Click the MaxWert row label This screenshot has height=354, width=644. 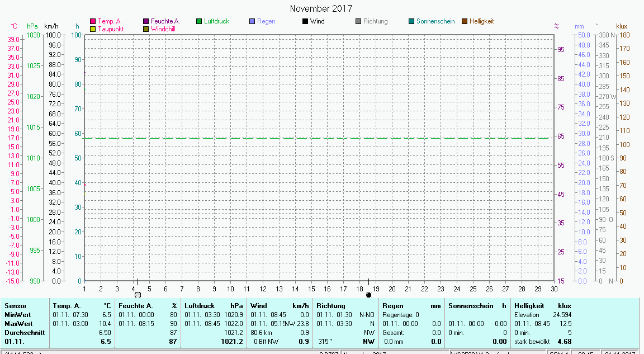click(x=18, y=323)
